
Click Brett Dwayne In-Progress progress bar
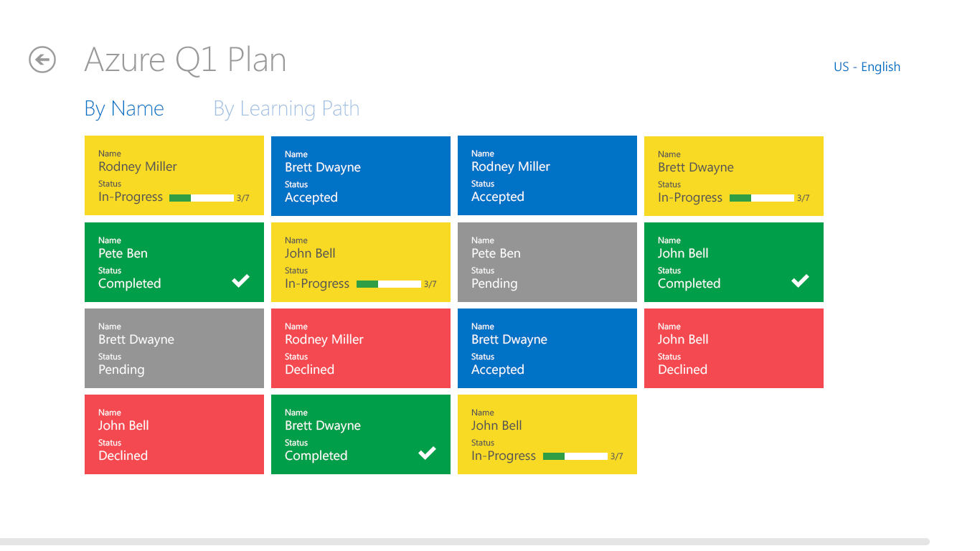pos(762,198)
